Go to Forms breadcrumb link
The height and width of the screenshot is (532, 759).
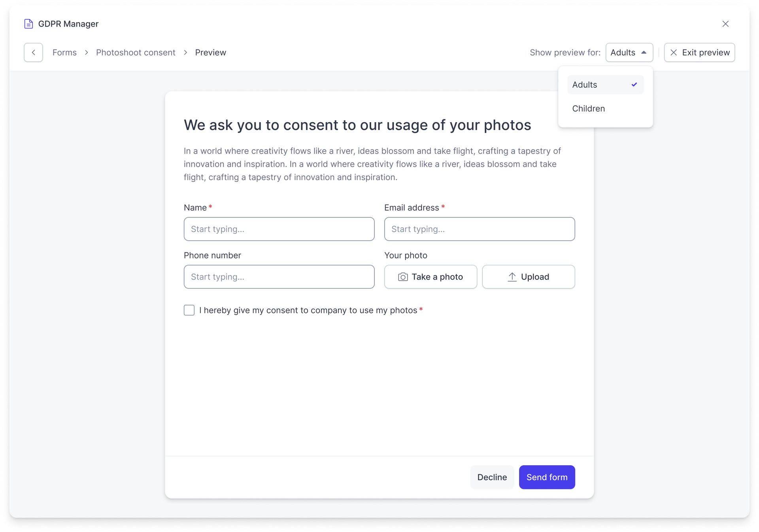tap(64, 53)
